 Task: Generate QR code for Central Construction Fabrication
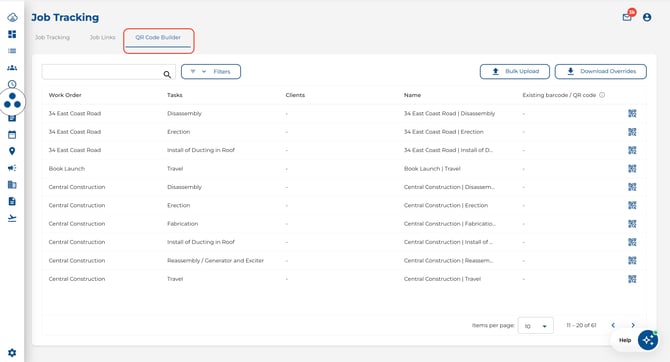tap(632, 224)
